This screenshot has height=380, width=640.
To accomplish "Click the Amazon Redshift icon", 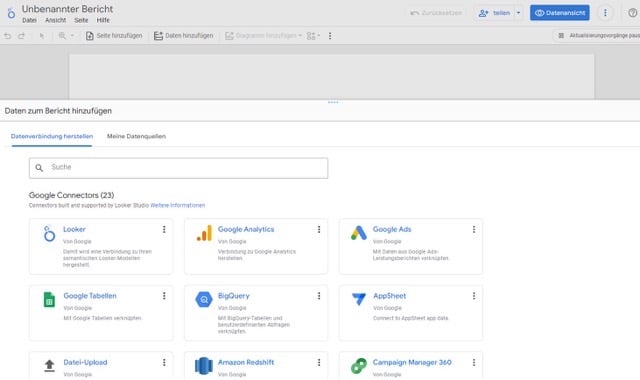I will tap(204, 366).
